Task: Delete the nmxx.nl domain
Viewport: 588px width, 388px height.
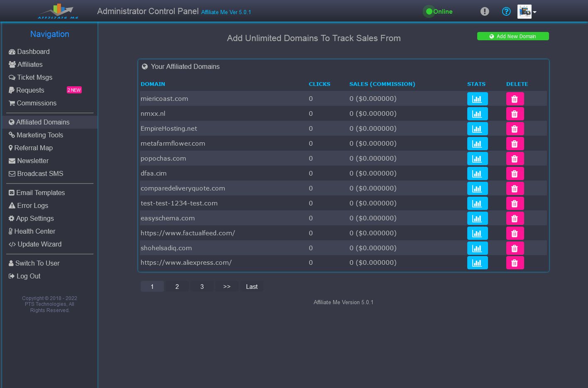Action: [515, 114]
